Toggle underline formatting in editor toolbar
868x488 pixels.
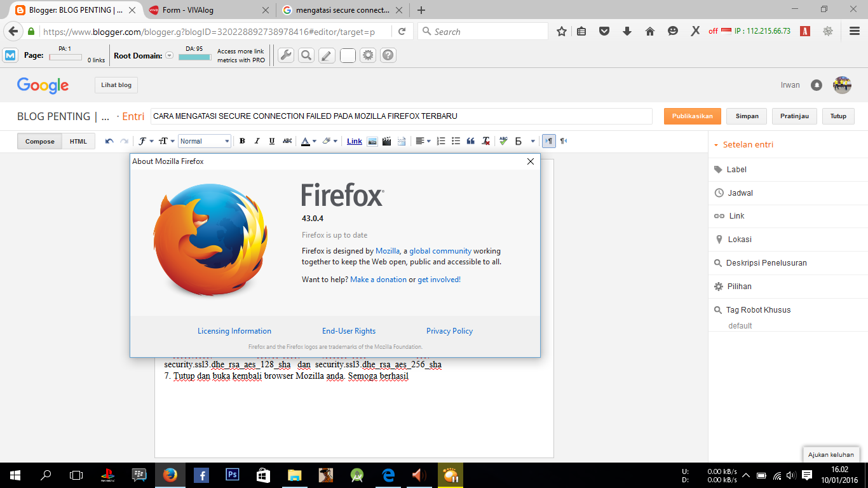point(272,141)
